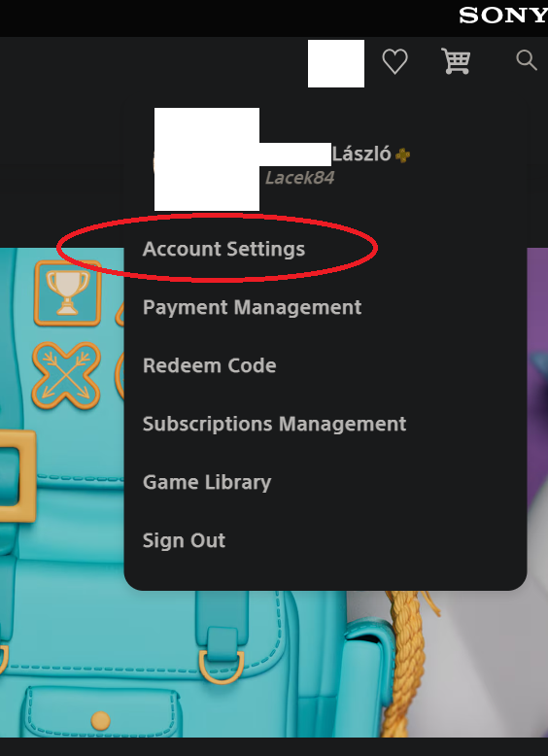Open the shopping cart
Image resolution: width=548 pixels, height=756 pixels.
(456, 61)
